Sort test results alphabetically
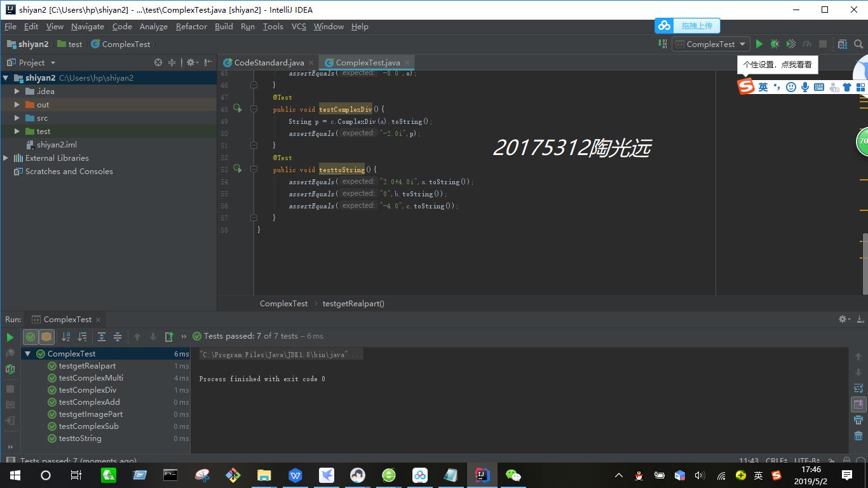The image size is (868, 488). (x=66, y=337)
